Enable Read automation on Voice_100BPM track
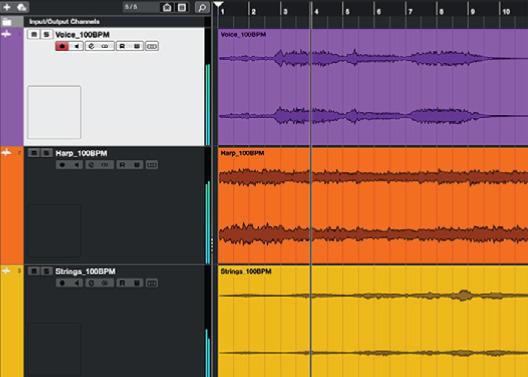This screenshot has height=377, width=528. [123, 46]
